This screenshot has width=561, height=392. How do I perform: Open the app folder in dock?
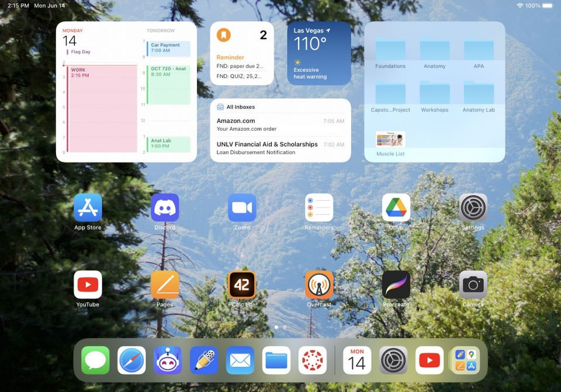(x=466, y=360)
